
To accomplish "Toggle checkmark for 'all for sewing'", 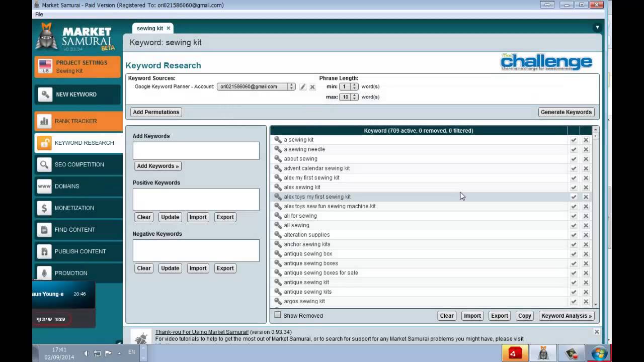I will [574, 216].
